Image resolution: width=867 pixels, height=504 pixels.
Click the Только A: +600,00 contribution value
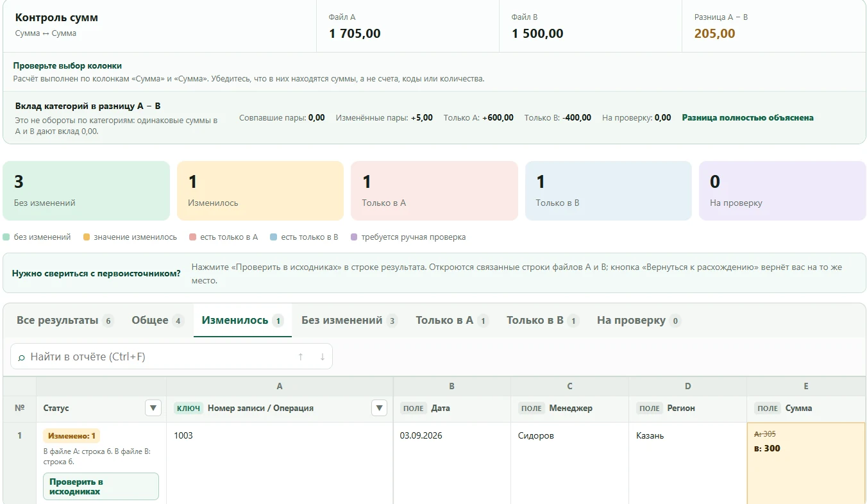click(478, 117)
